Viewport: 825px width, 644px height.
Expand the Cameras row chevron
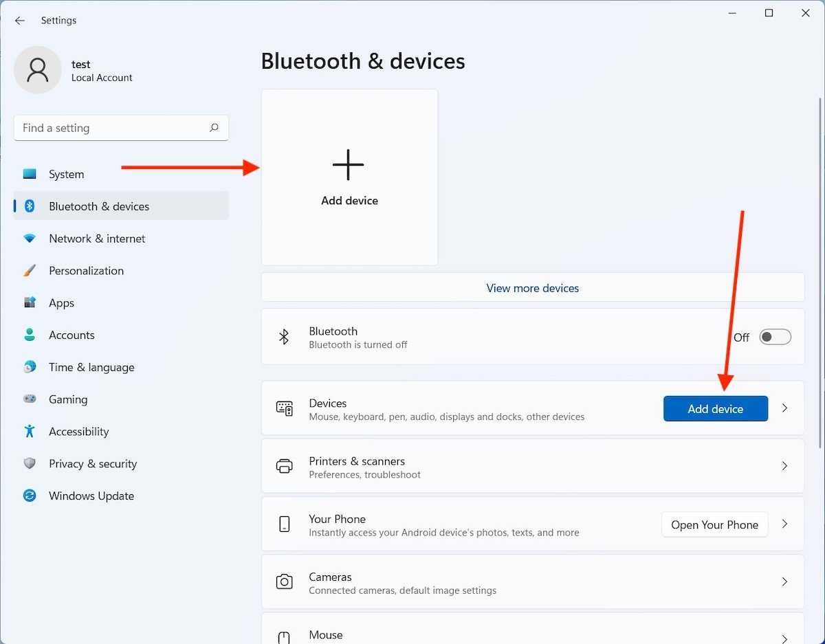(784, 582)
